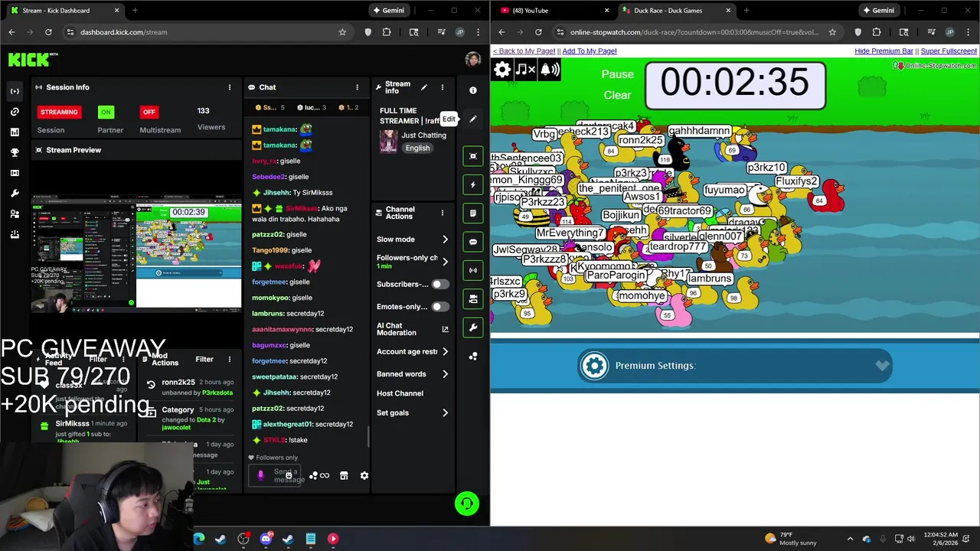This screenshot has height=551, width=980.
Task: Open Microsoft Edge from the taskbar
Action: click(199, 539)
